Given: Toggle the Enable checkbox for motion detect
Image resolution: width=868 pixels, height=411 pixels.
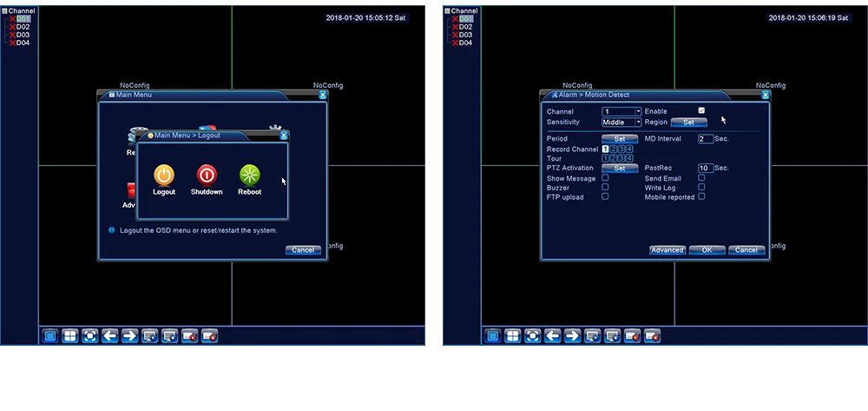Looking at the screenshot, I should [701, 110].
